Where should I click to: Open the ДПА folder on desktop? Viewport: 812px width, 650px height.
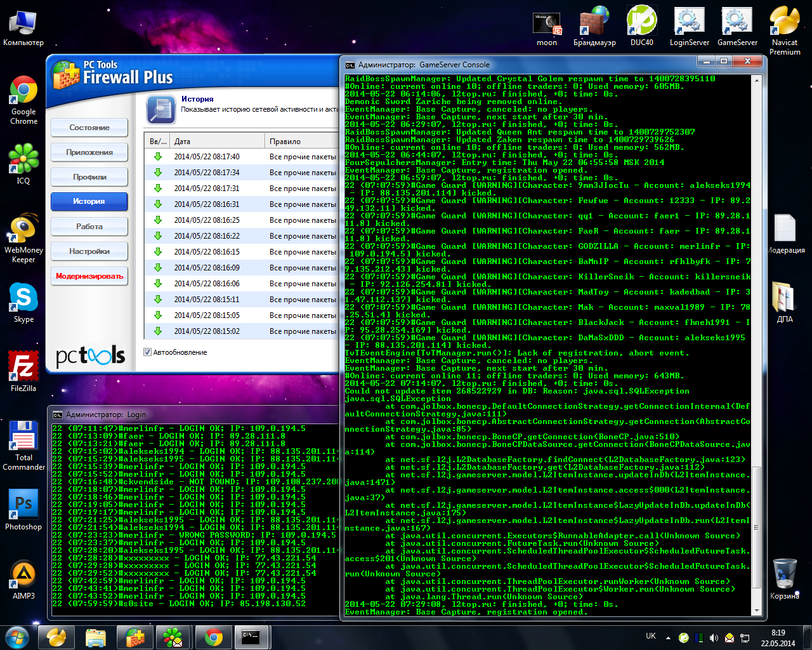point(785,303)
